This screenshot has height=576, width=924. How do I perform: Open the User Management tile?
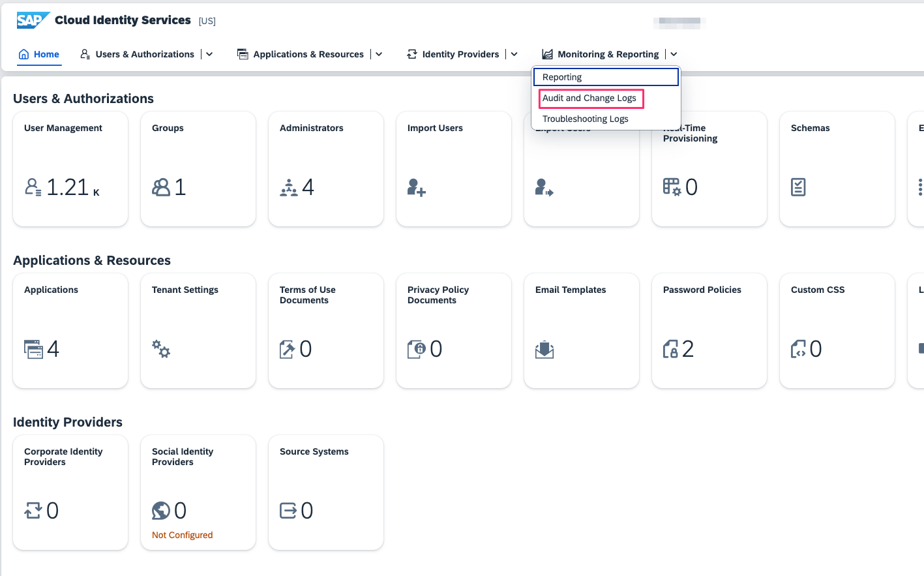(x=70, y=169)
